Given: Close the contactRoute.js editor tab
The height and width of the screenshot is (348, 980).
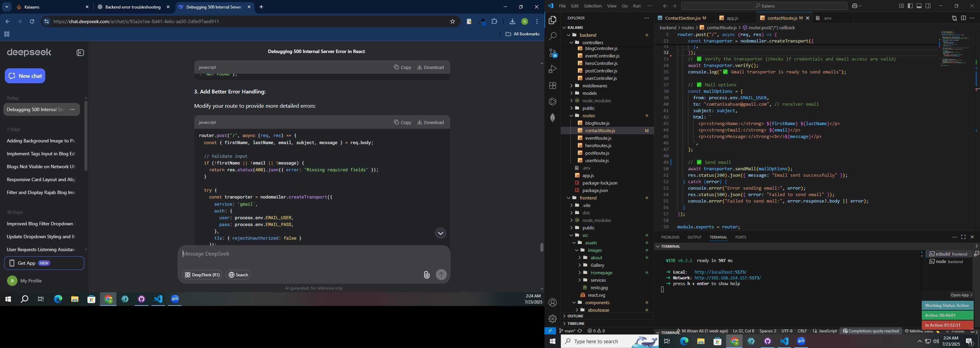Looking at the screenshot, I should tap(807, 18).
